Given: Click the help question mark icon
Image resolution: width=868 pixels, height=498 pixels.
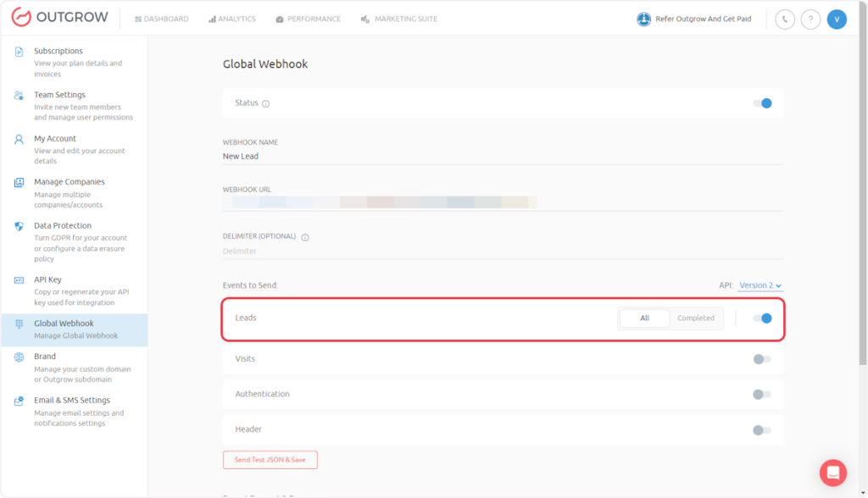Looking at the screenshot, I should point(810,19).
